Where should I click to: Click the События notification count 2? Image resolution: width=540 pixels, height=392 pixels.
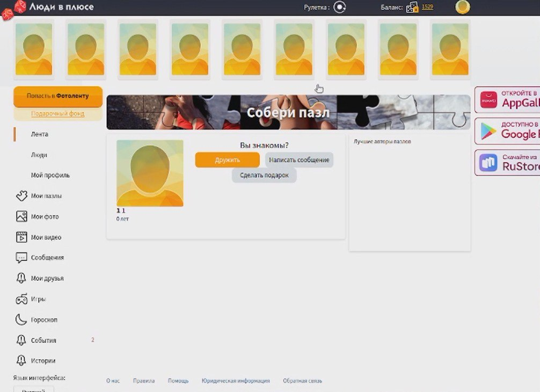(93, 340)
